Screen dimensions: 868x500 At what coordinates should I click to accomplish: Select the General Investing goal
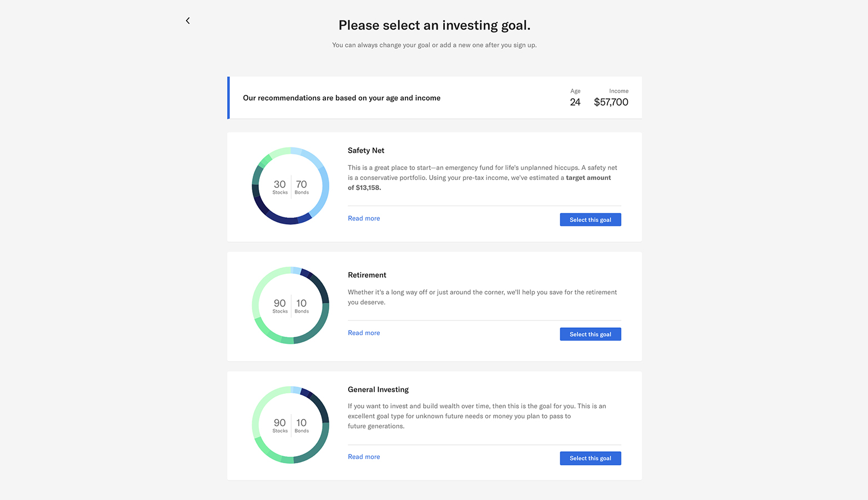[590, 458]
